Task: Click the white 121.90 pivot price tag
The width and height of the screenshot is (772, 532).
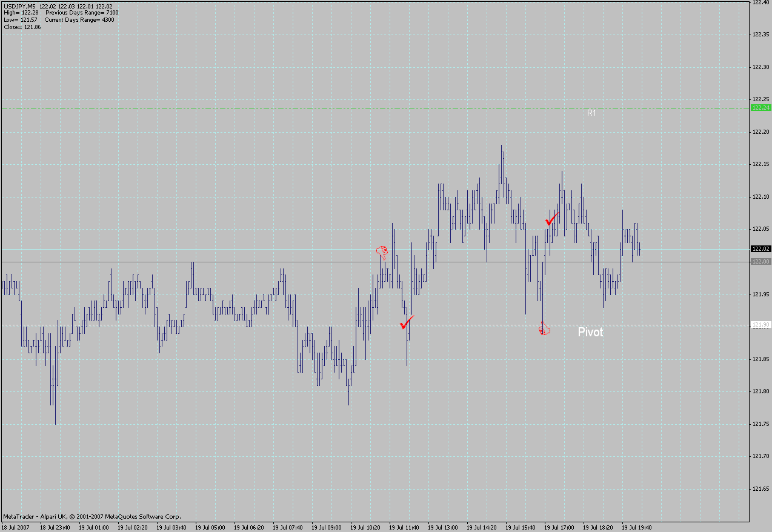Action: [x=760, y=325]
